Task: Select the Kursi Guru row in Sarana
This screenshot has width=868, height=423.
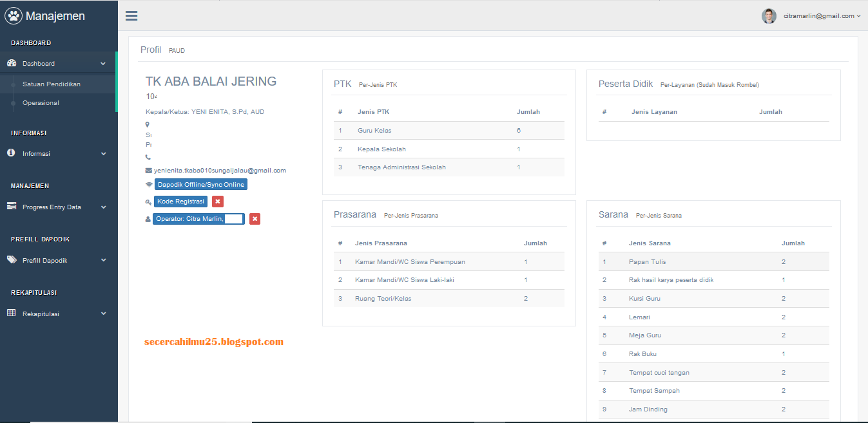Action: coord(714,299)
